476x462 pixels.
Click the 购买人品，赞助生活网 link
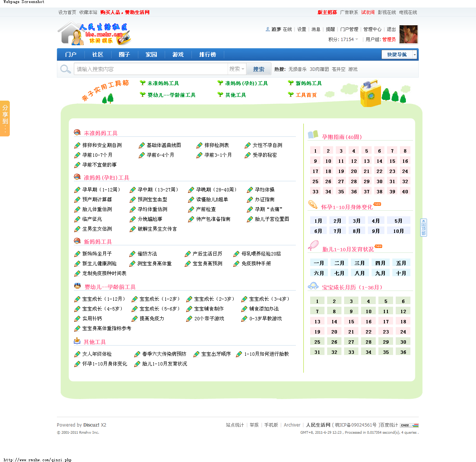coord(125,12)
